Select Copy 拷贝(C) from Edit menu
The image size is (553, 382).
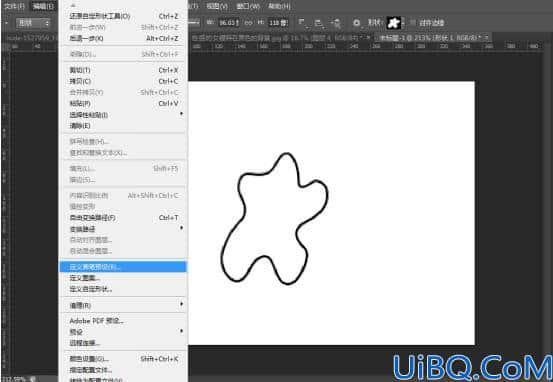[x=123, y=81]
